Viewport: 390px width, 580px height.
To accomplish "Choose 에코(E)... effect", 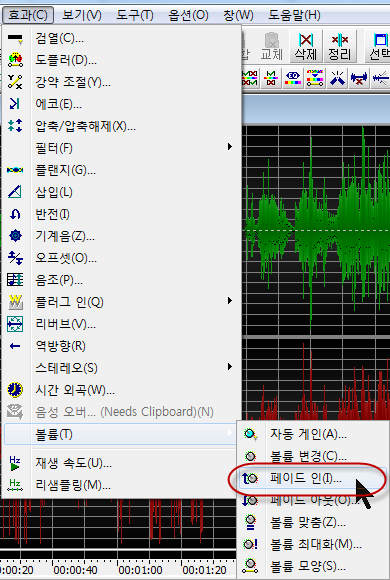I will (122, 104).
